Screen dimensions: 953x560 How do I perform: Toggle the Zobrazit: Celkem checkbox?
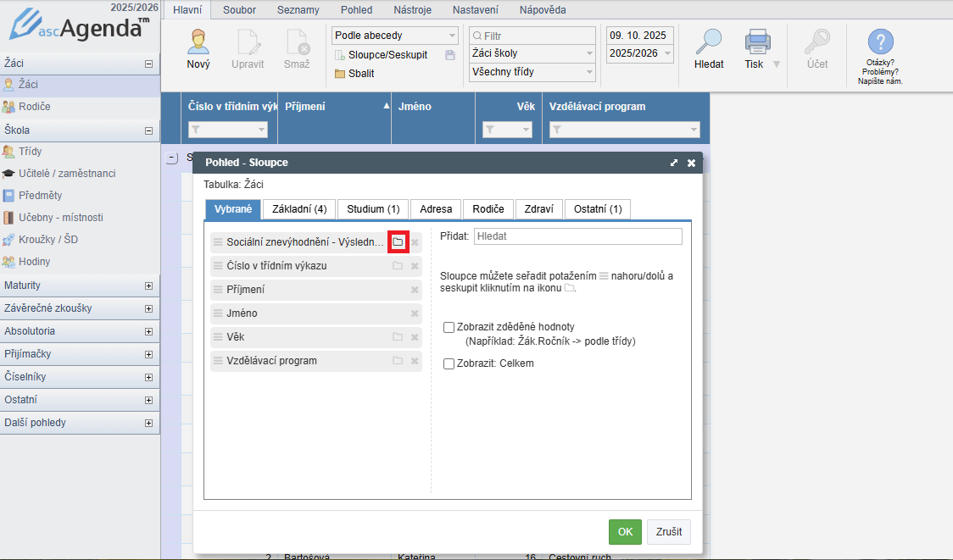pyautogui.click(x=449, y=363)
